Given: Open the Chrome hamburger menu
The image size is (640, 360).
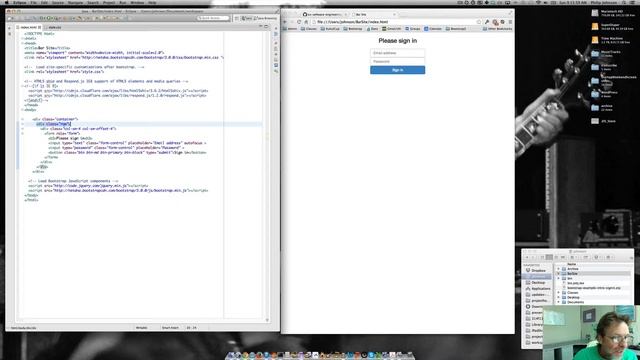Looking at the screenshot, I should [x=510, y=22].
